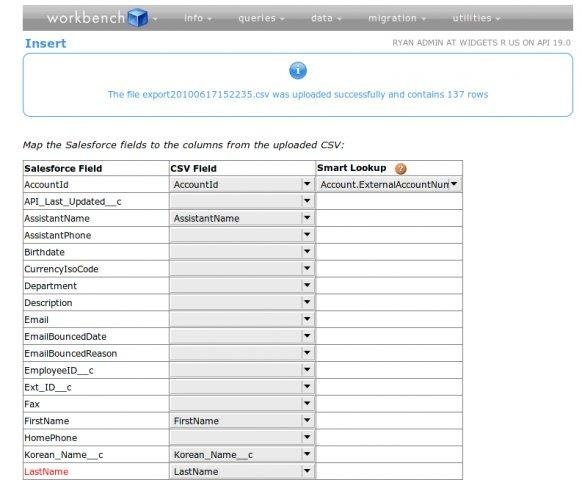
Task: Click the Email field label
Action: (36, 320)
